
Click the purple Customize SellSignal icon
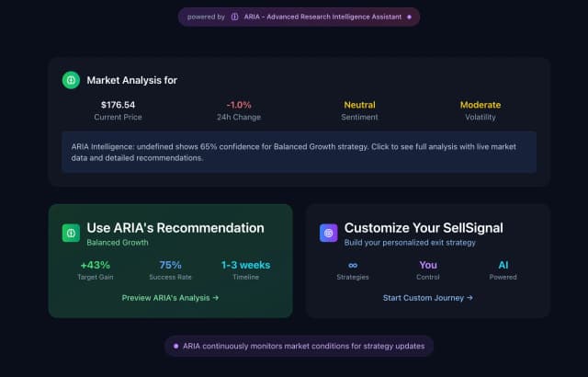(x=328, y=233)
